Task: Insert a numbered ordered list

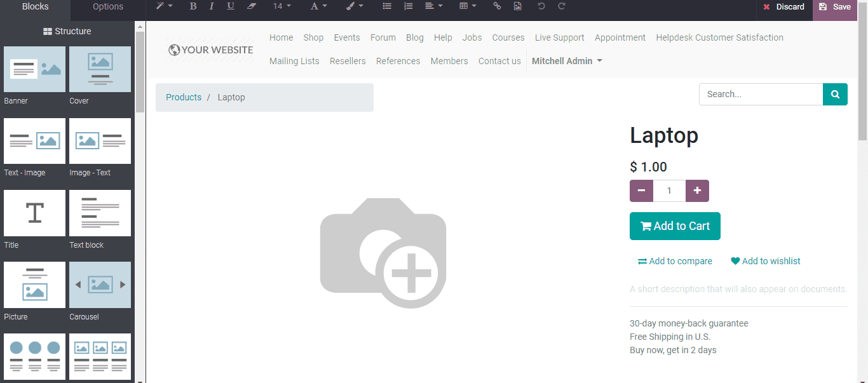Action: click(408, 6)
